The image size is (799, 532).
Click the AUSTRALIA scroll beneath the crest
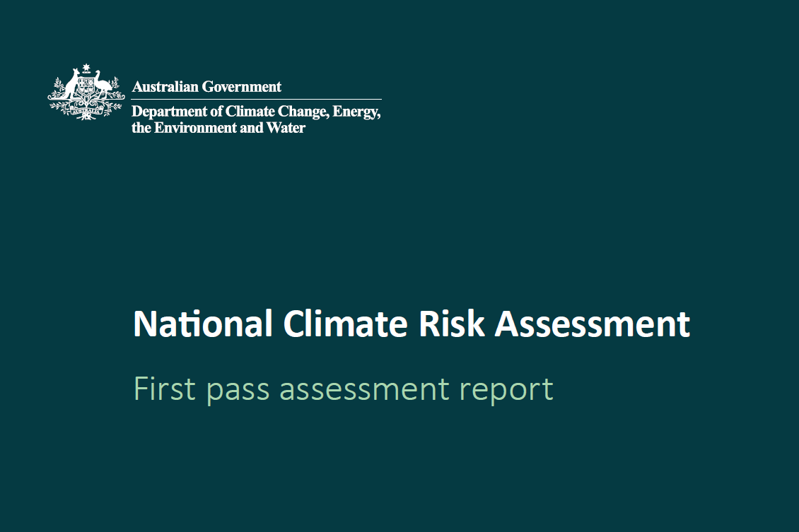coord(86,110)
